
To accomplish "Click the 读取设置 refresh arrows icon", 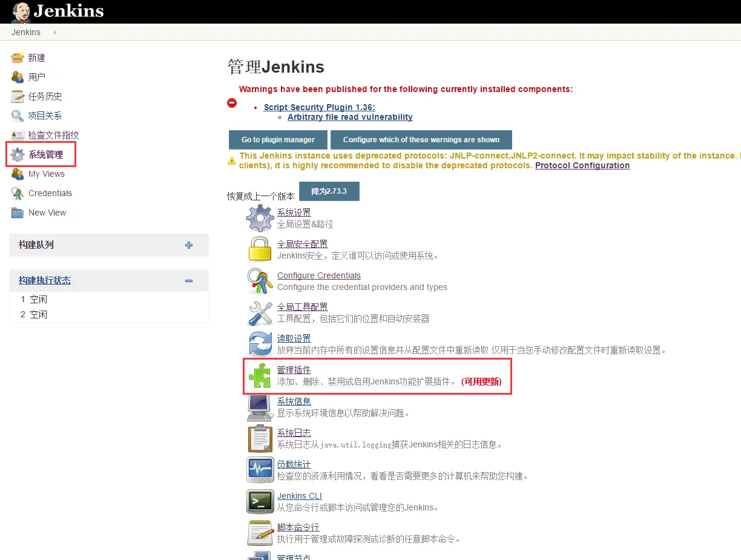I will click(x=260, y=344).
